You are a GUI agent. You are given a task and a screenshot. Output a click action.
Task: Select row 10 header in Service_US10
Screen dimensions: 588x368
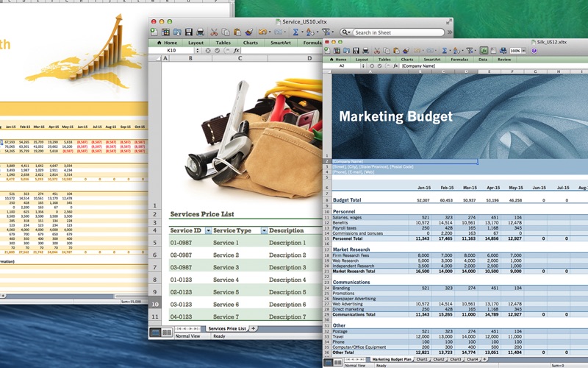(155, 304)
